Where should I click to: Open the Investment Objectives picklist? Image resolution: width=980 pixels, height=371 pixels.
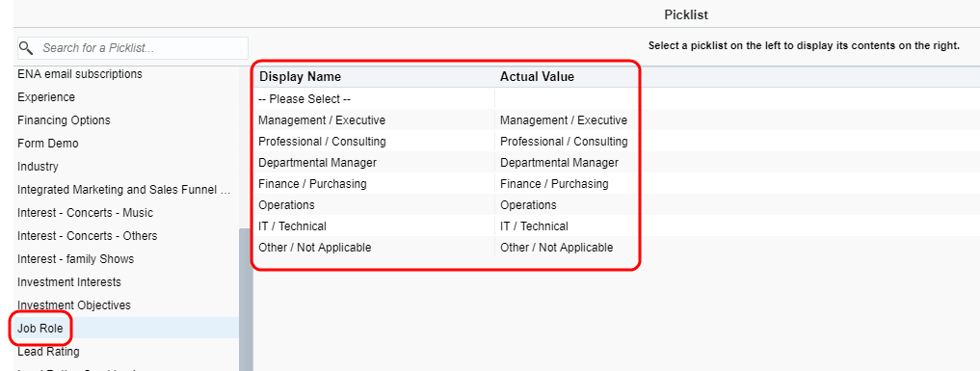click(x=74, y=305)
